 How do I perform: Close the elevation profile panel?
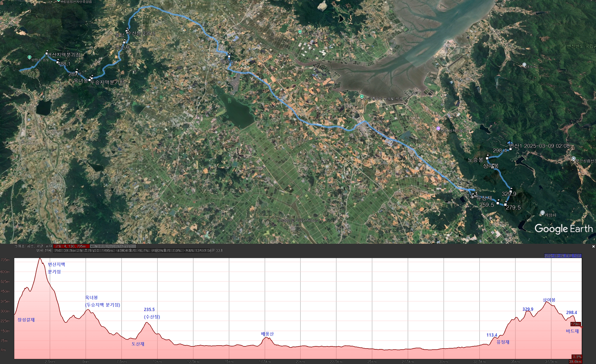click(593, 246)
